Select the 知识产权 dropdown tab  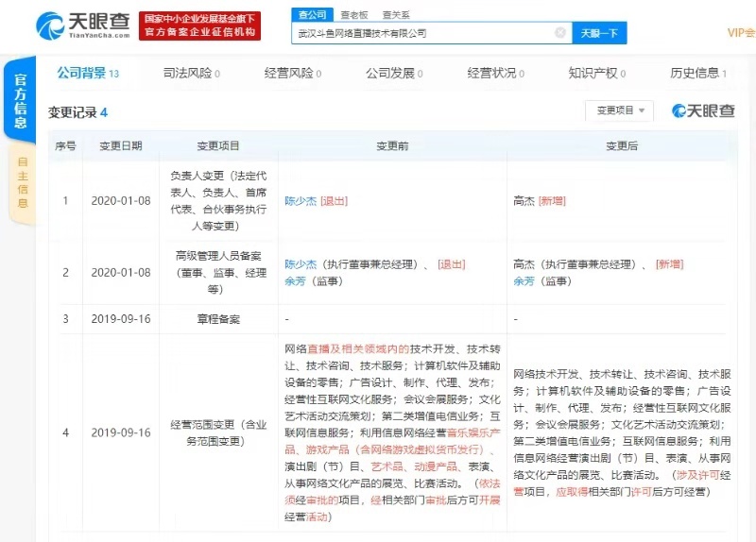(597, 73)
